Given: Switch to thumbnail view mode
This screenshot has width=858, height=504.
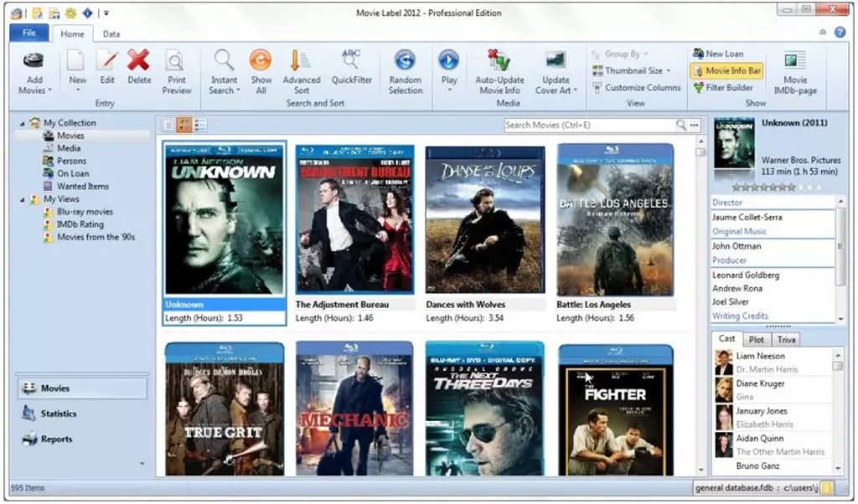Looking at the screenshot, I should [184, 126].
